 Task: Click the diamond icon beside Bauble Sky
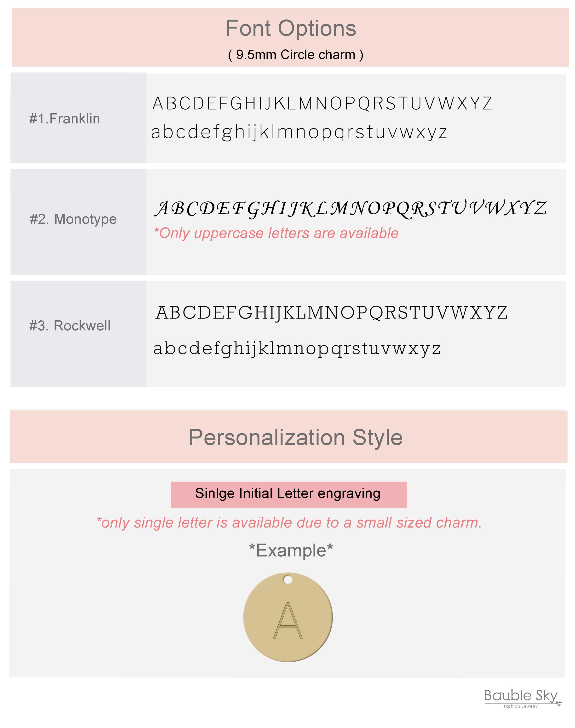tap(559, 703)
